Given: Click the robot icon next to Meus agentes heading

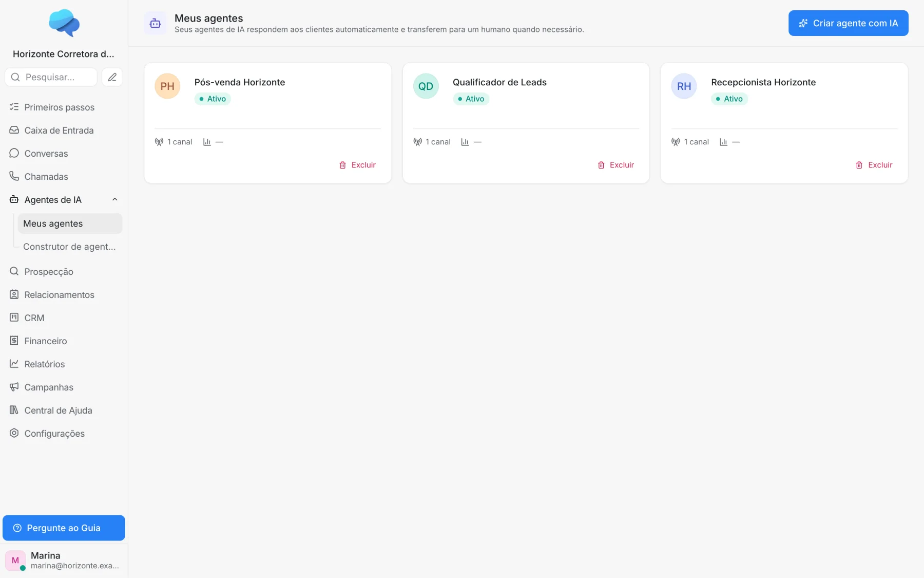Looking at the screenshot, I should coord(155,23).
